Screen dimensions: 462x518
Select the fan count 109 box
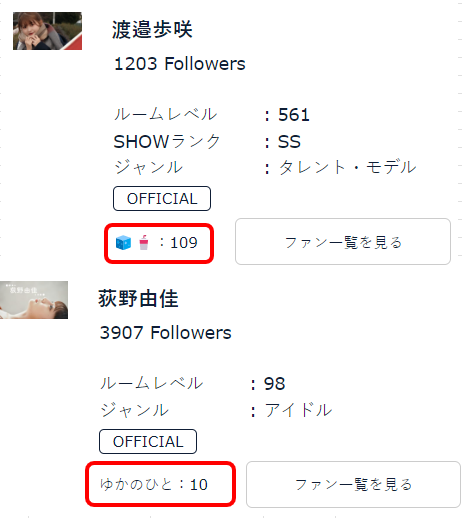159,243
